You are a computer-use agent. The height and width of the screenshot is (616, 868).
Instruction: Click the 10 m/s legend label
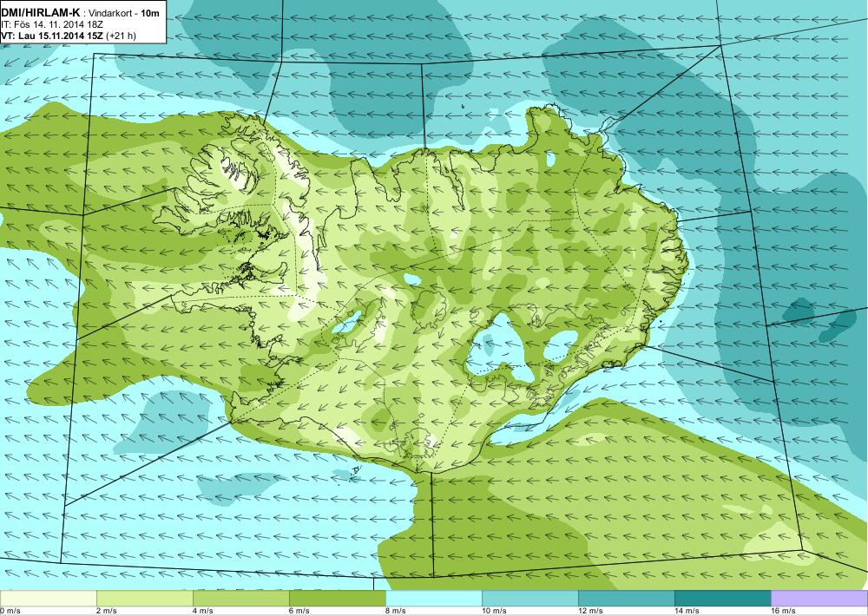tap(495, 611)
